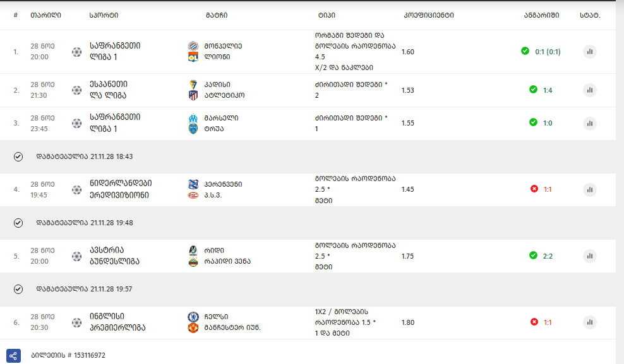
Task: Click the red failed result for Heerenveen match
Action: [x=534, y=189]
